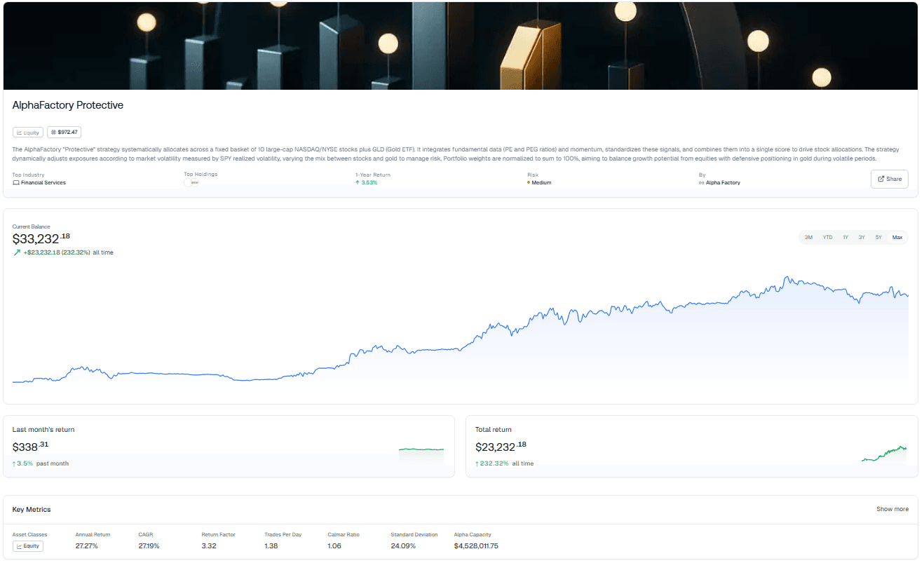
Task: Click the Standard Deviation 24.09% value
Action: coord(403,546)
